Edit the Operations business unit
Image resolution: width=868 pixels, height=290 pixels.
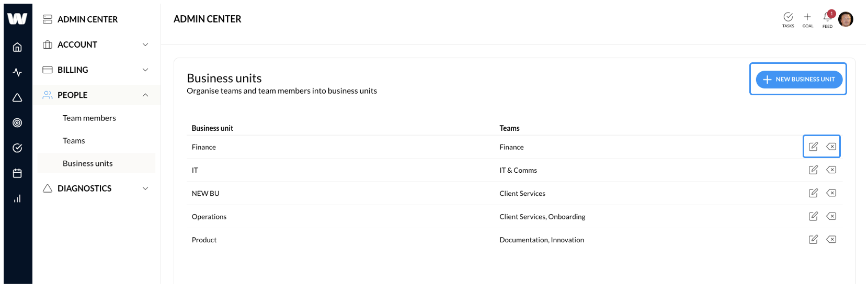pos(813,216)
